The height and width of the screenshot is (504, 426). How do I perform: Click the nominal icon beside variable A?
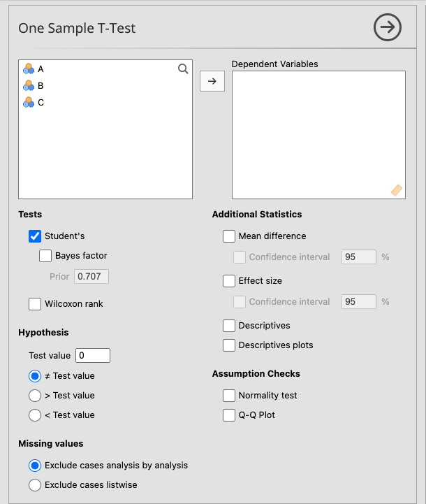(29, 69)
